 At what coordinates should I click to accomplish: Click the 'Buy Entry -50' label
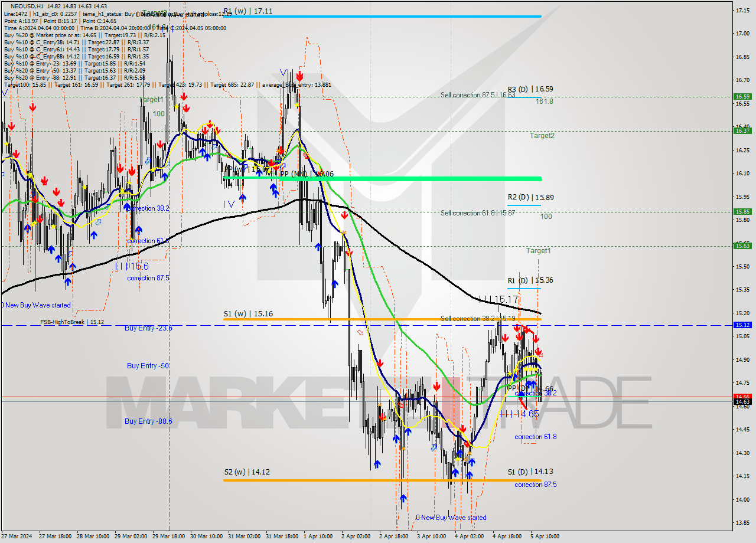point(148,366)
